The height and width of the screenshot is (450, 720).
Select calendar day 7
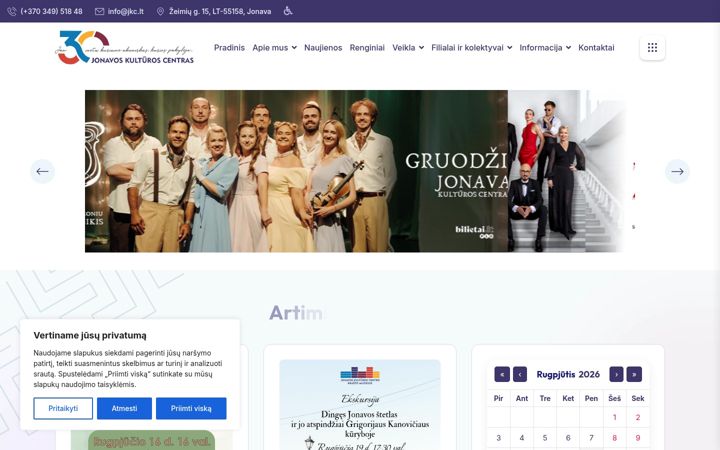[x=591, y=438]
